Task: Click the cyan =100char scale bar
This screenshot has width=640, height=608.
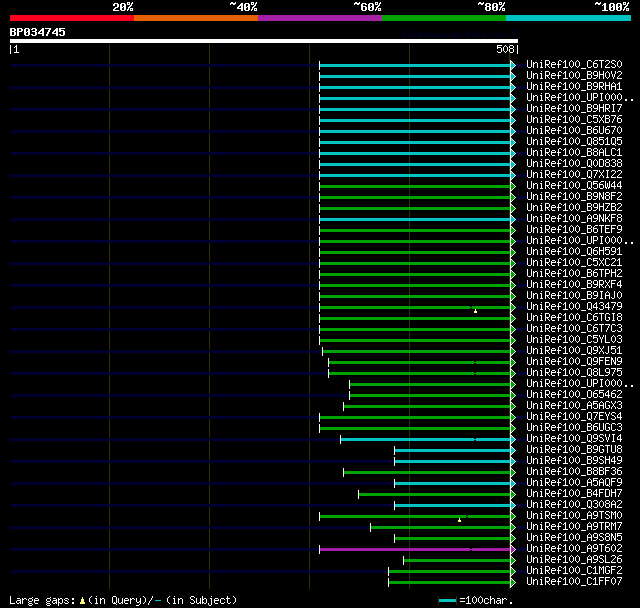Action: pyautogui.click(x=447, y=601)
